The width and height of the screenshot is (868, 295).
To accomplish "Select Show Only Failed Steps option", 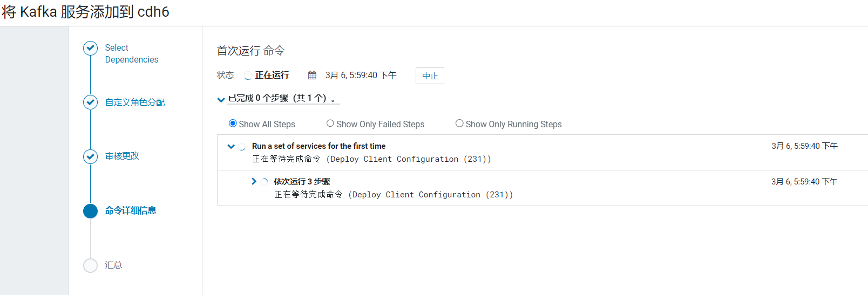I will point(330,124).
